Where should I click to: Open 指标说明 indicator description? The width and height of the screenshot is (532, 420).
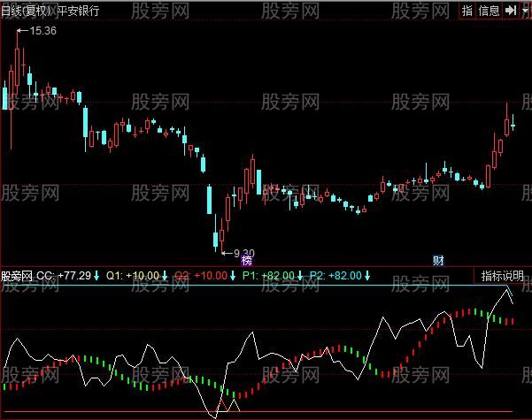point(503,276)
